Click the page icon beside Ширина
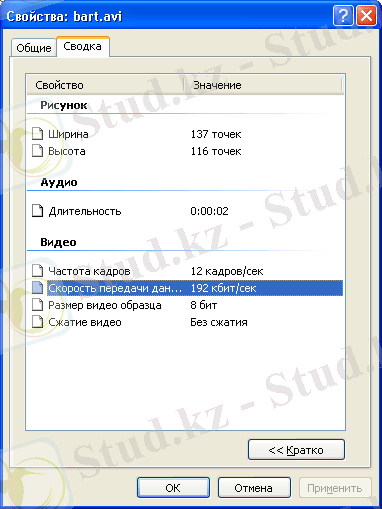382x509 pixels. [38, 134]
